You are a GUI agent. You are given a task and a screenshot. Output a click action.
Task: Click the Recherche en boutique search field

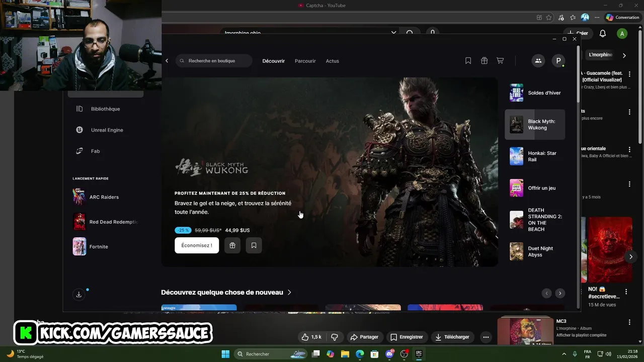coord(214,61)
